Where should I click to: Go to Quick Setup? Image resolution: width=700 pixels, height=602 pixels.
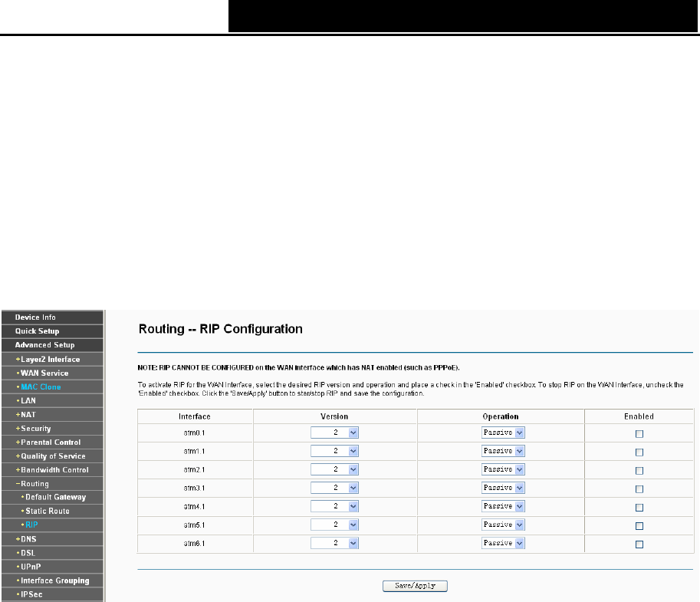tap(52, 331)
